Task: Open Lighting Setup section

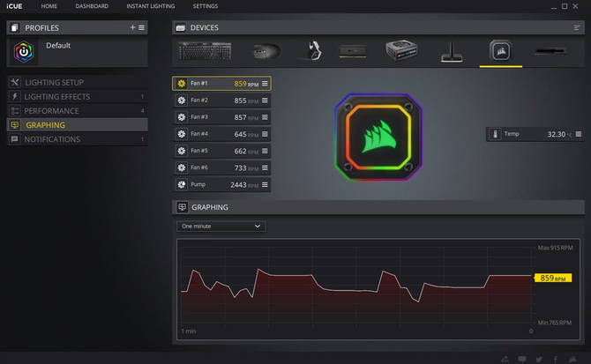Action: pyautogui.click(x=78, y=83)
